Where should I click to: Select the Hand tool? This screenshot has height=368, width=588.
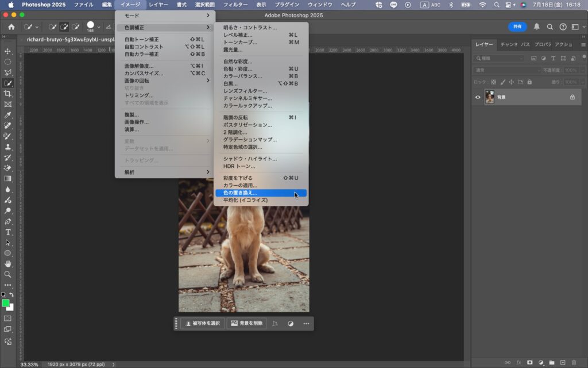pyautogui.click(x=7, y=263)
